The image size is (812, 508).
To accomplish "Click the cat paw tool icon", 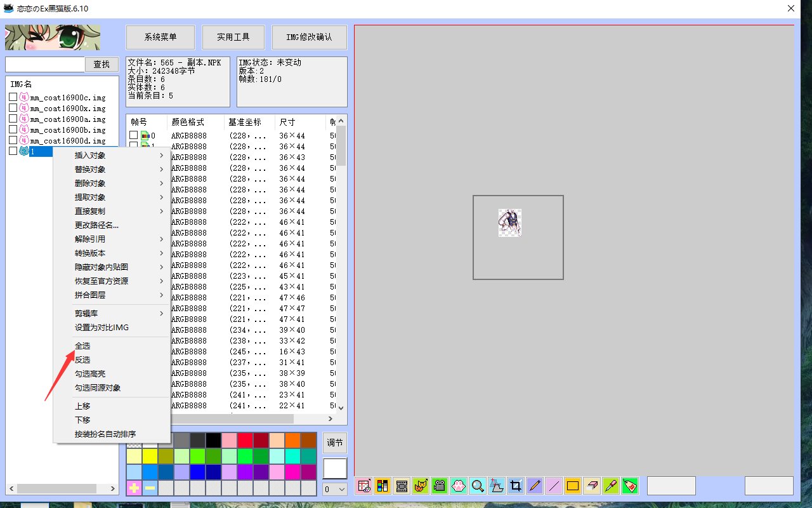I will pos(459,486).
